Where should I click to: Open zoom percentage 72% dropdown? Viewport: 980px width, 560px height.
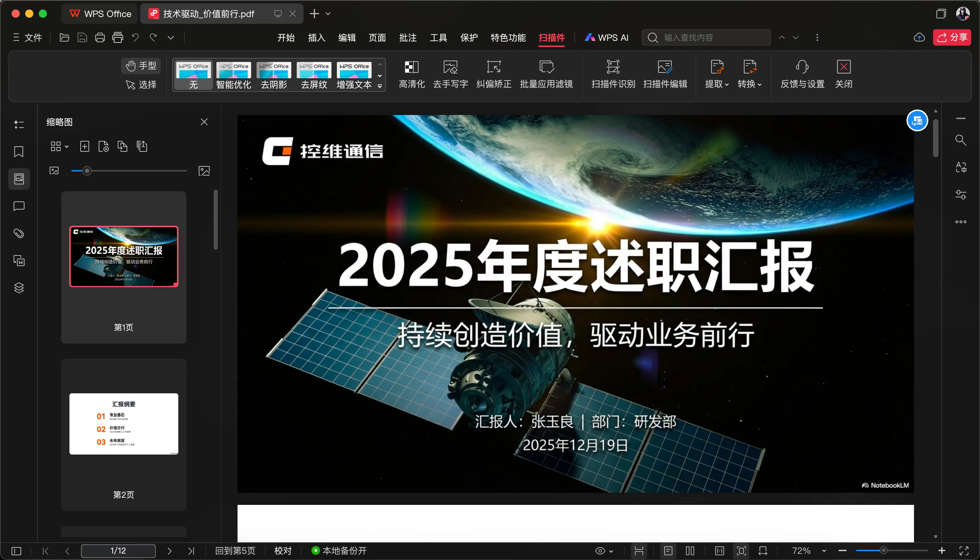(824, 551)
